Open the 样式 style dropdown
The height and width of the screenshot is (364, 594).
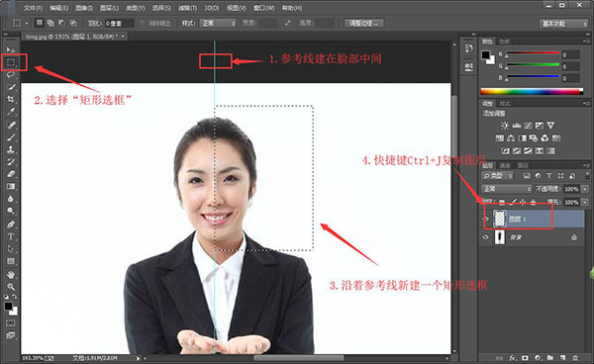coord(219,23)
